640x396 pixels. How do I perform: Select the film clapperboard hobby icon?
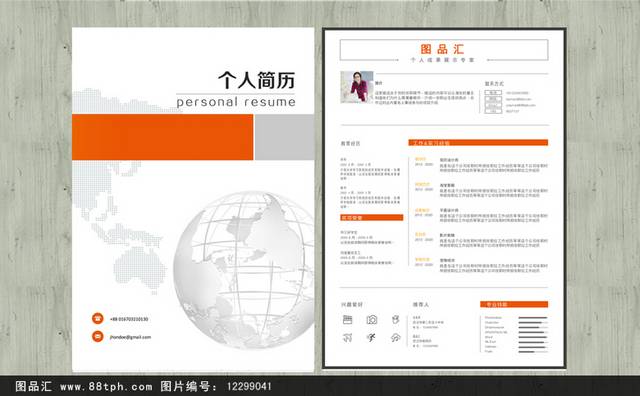pos(347,320)
